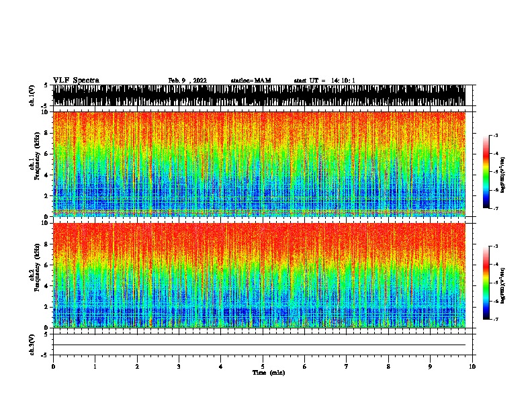
Task: Click time axis tick label "2"
Action: pyautogui.click(x=137, y=367)
